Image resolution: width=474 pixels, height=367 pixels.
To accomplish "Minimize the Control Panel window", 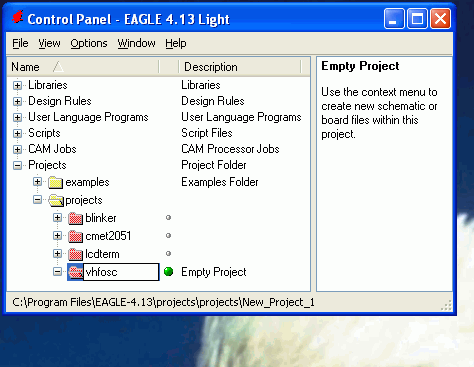I will point(394,19).
